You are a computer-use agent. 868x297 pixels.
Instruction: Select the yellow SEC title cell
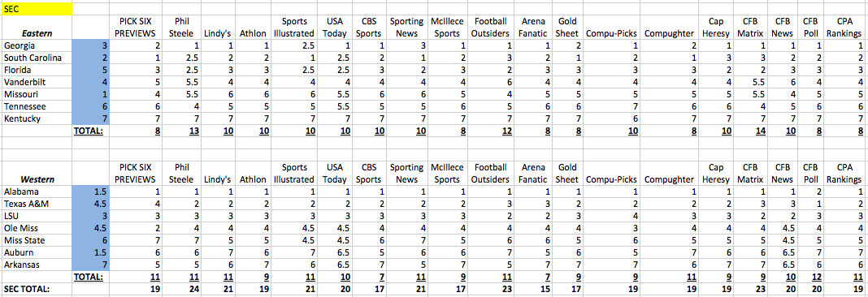pyautogui.click(x=37, y=9)
